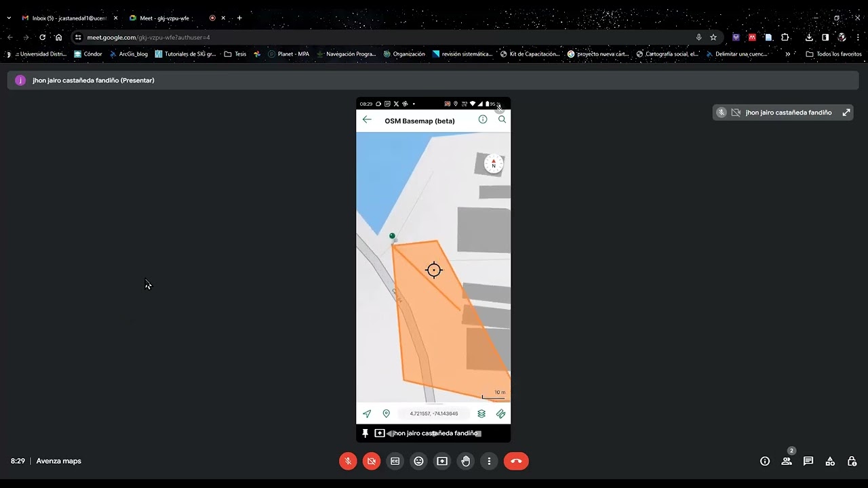Open the activities shapes icon

pyautogui.click(x=830, y=461)
